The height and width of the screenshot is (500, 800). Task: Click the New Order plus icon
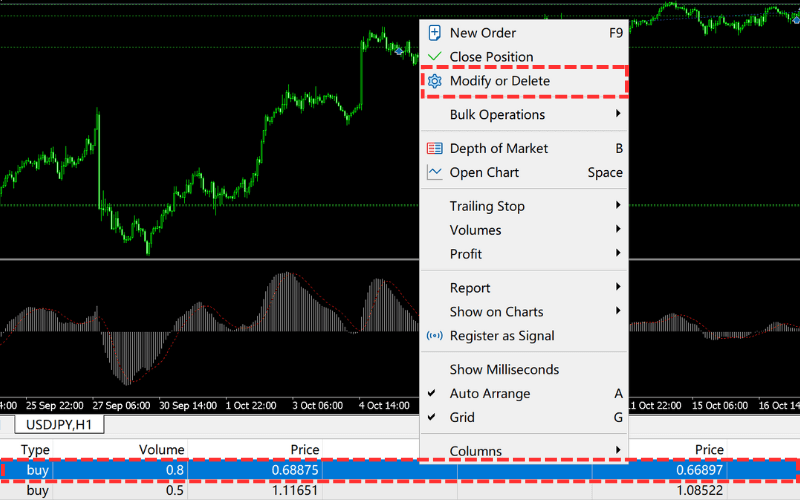pos(434,33)
